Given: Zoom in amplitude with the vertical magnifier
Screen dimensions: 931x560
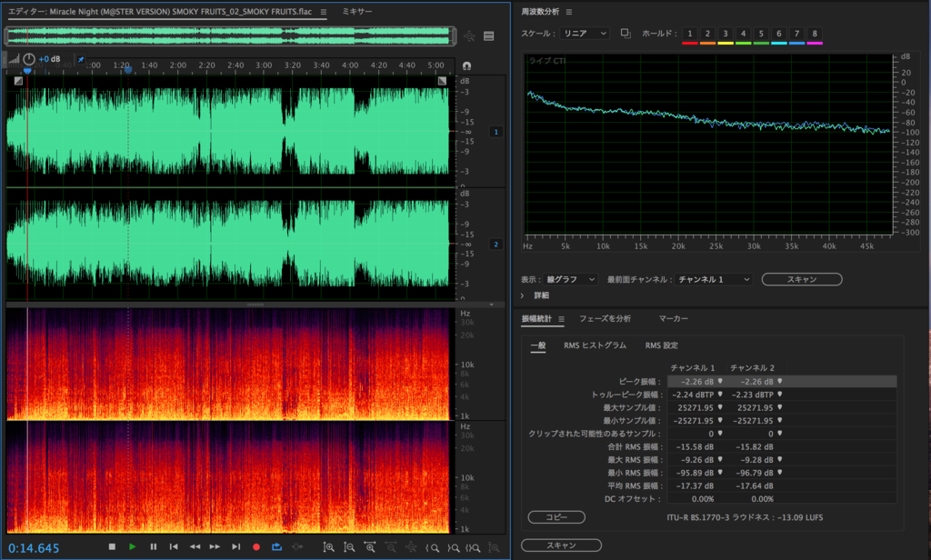Looking at the screenshot, I should pyautogui.click(x=328, y=547).
